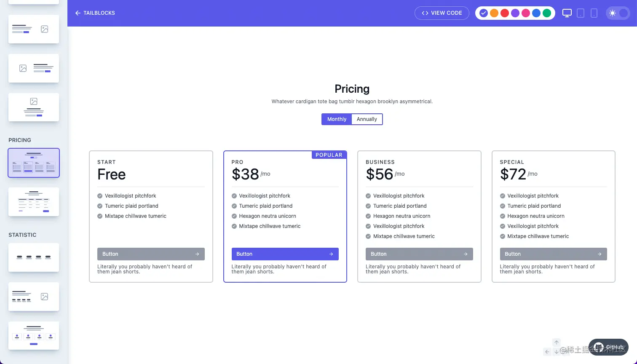This screenshot has width=637, height=364.
Task: Select the Annually billing option
Action: click(367, 119)
